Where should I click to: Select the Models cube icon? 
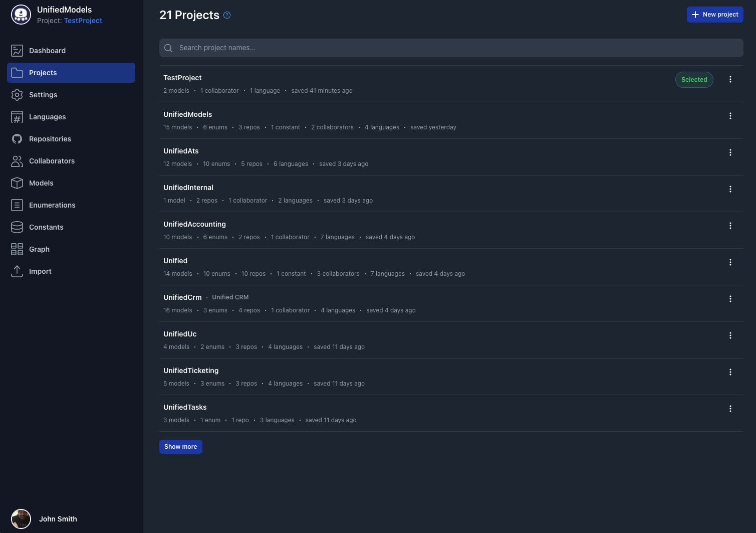tap(17, 183)
